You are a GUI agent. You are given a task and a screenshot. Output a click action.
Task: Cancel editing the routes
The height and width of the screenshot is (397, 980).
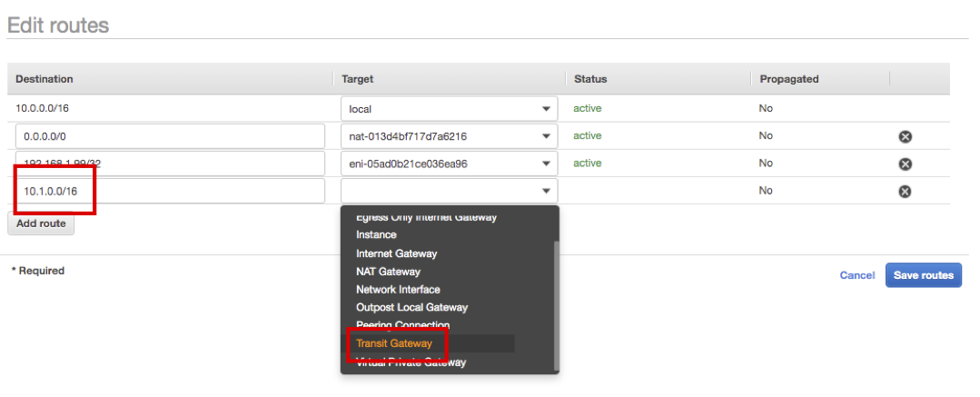(x=856, y=275)
